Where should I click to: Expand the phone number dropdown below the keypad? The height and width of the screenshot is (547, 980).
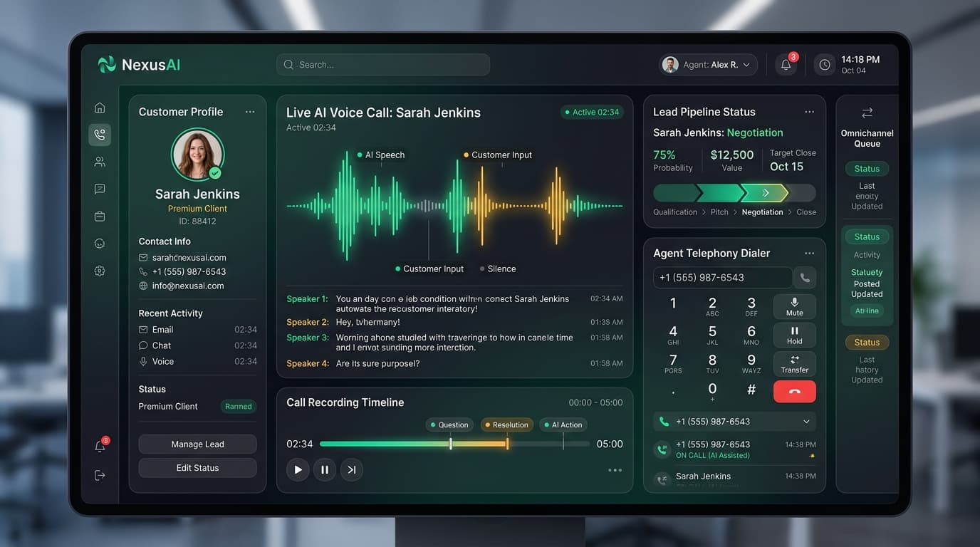806,422
